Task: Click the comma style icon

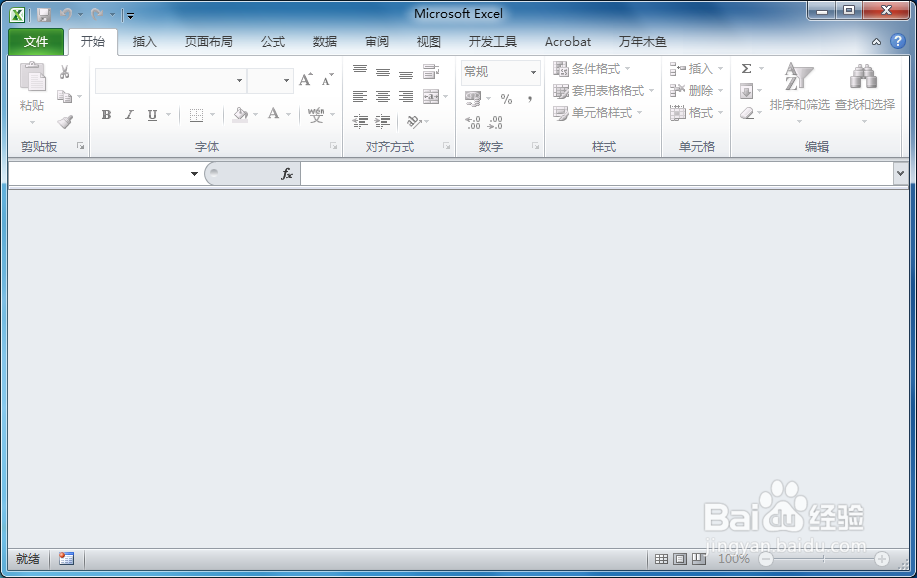Action: coord(529,99)
